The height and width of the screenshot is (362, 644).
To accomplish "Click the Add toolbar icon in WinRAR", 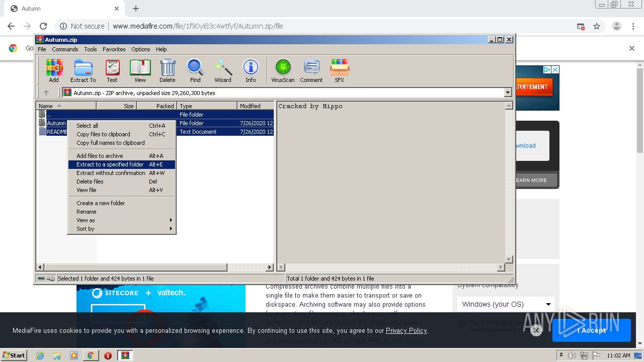I will 54,70.
